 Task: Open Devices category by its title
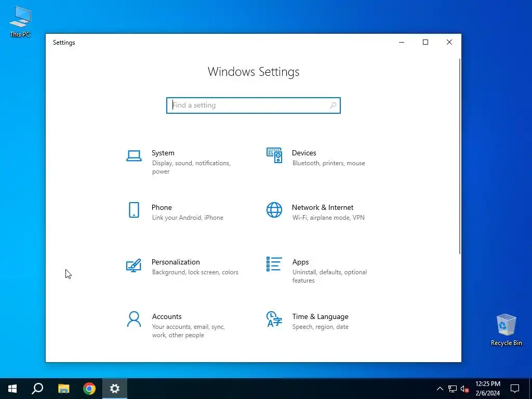304,153
